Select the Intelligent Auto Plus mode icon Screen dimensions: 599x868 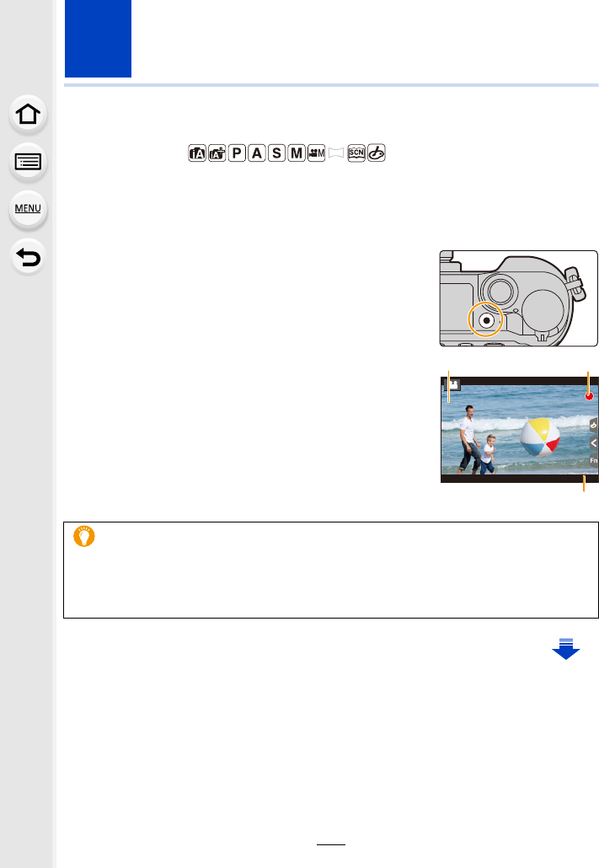(x=217, y=153)
